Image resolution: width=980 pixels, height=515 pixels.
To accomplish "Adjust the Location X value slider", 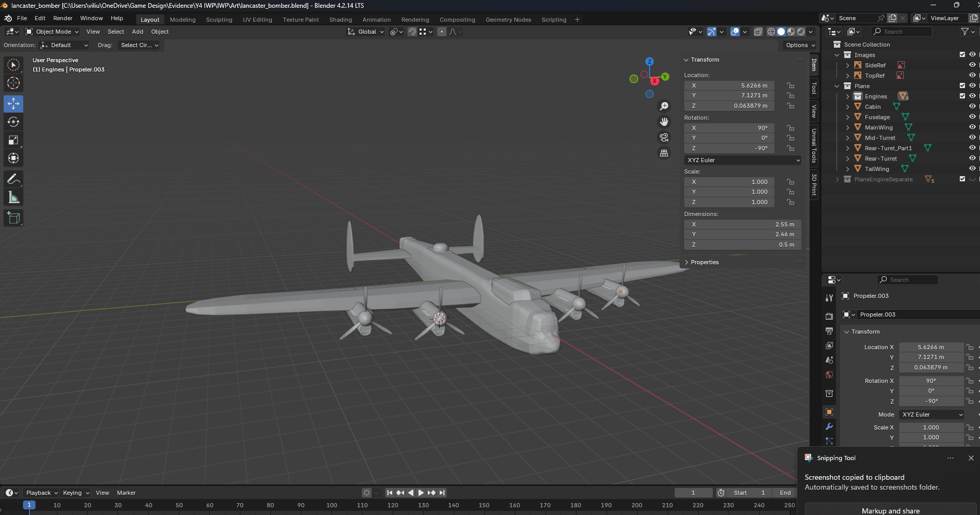I will tap(931, 347).
